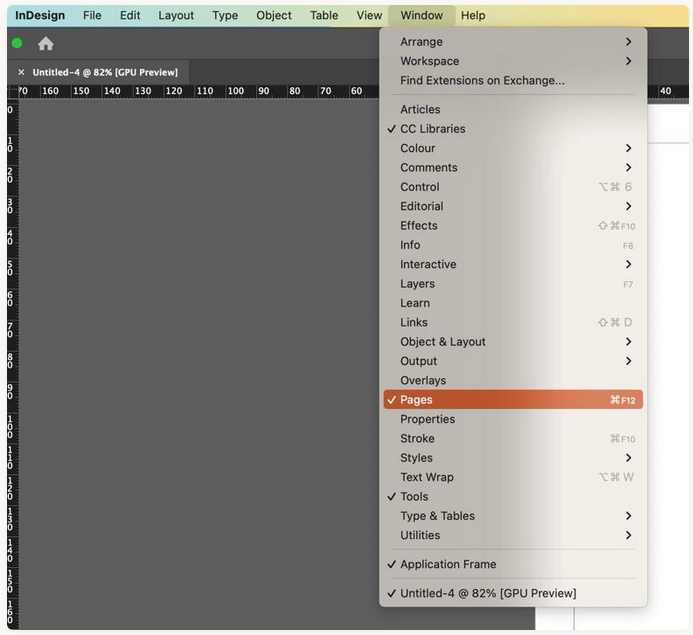Open the Stroke panel

[513, 438]
